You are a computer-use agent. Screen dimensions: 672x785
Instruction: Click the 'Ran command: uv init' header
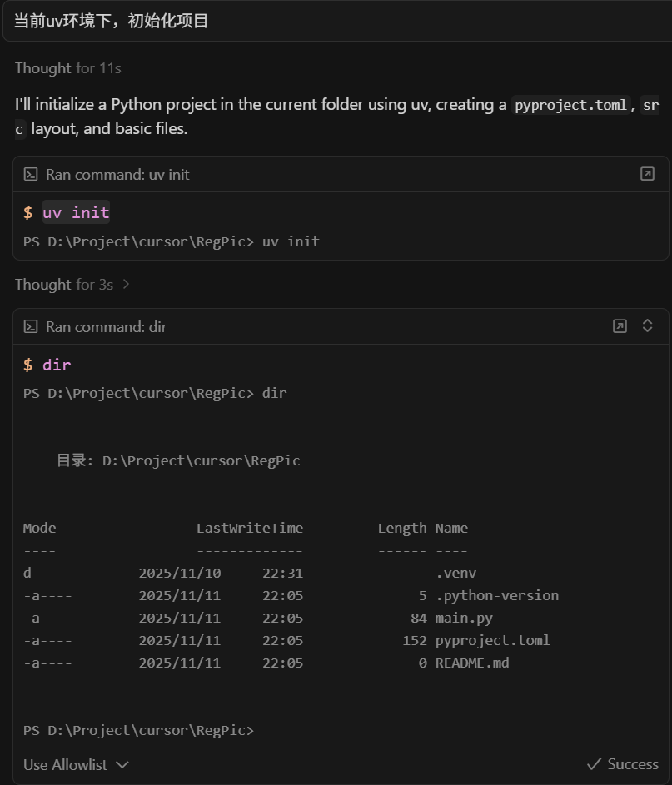click(117, 175)
